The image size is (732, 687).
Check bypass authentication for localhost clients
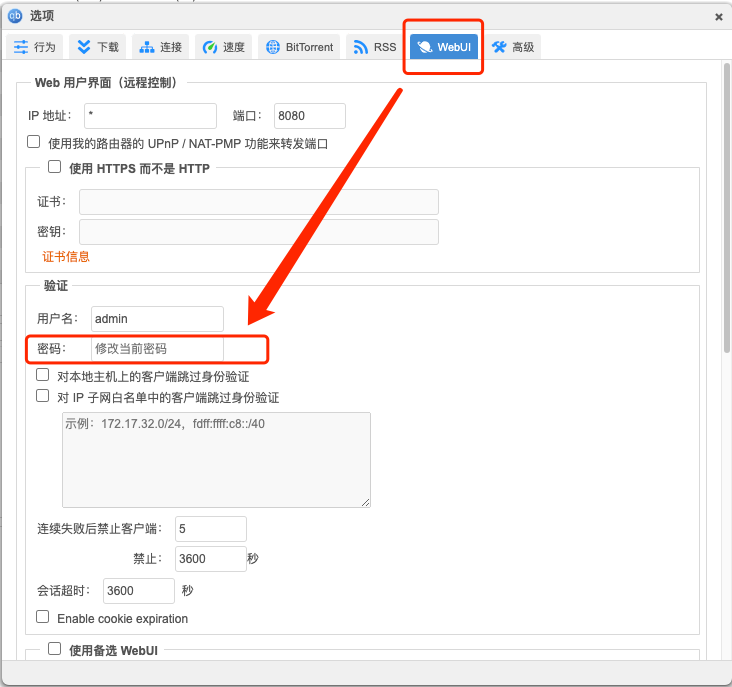43,375
